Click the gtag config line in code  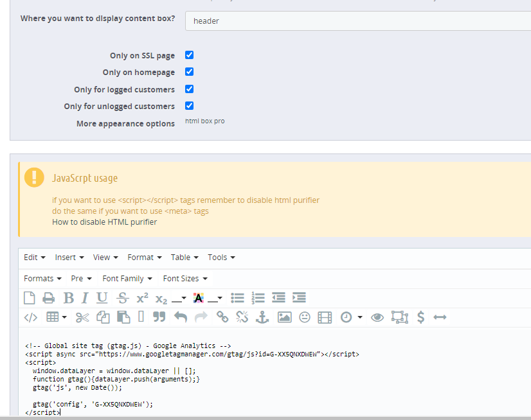pyautogui.click(x=93, y=404)
